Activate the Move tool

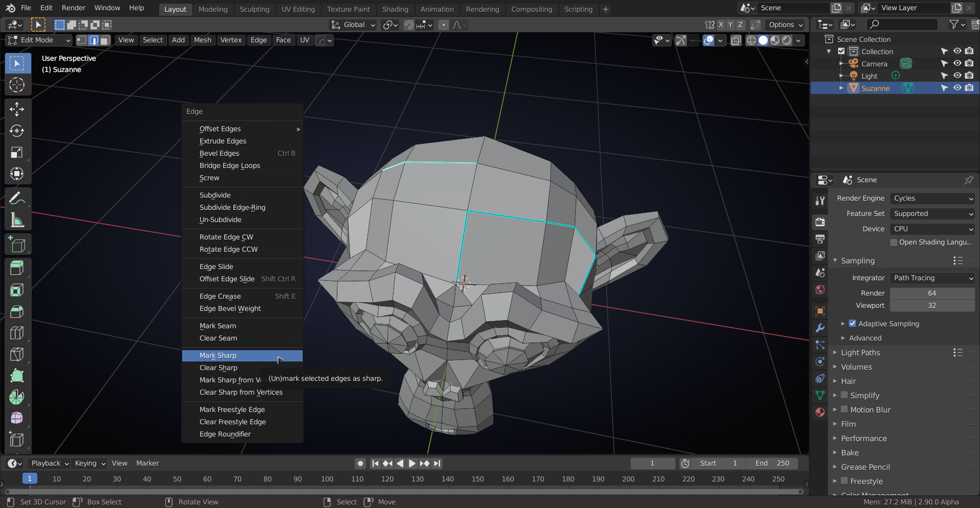point(17,109)
